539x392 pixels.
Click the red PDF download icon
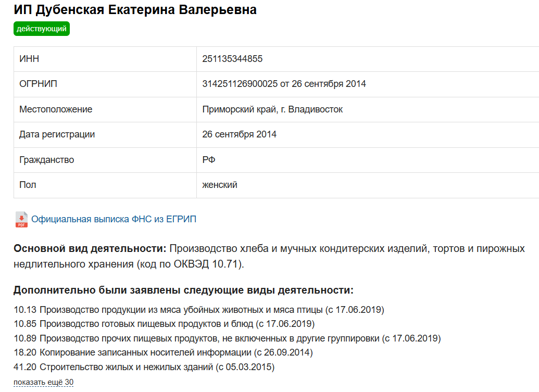(x=21, y=219)
